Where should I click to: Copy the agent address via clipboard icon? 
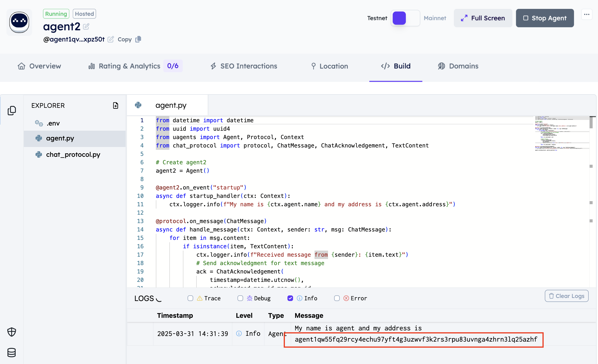pyautogui.click(x=138, y=39)
